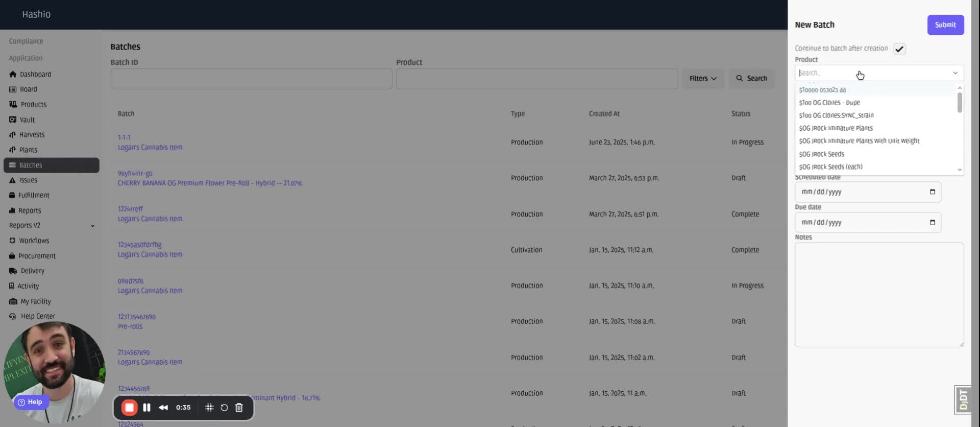Submit the new batch
The width and height of the screenshot is (980, 427).
945,25
